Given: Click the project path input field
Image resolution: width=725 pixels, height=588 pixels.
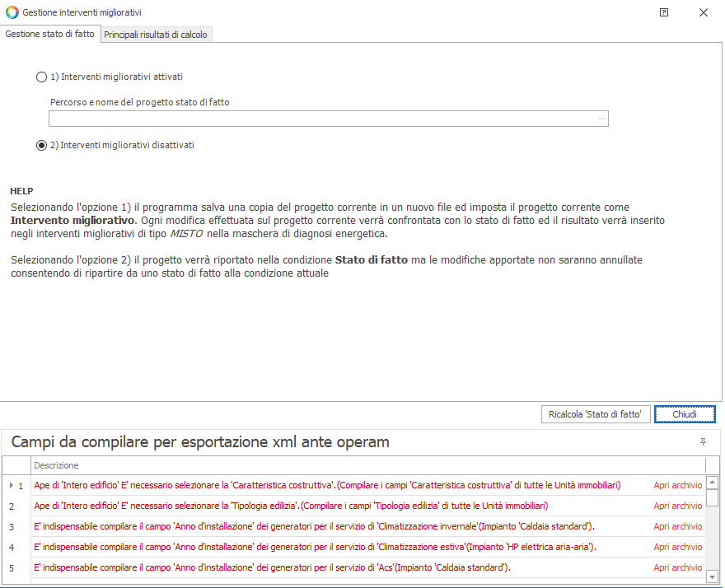Looking at the screenshot, I should pyautogui.click(x=321, y=119).
